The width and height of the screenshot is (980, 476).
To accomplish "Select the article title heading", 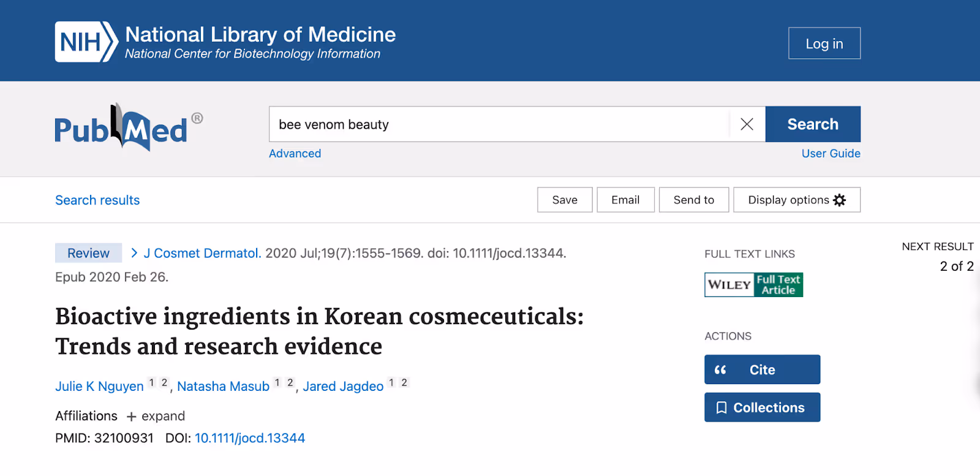I will pyautogui.click(x=319, y=331).
